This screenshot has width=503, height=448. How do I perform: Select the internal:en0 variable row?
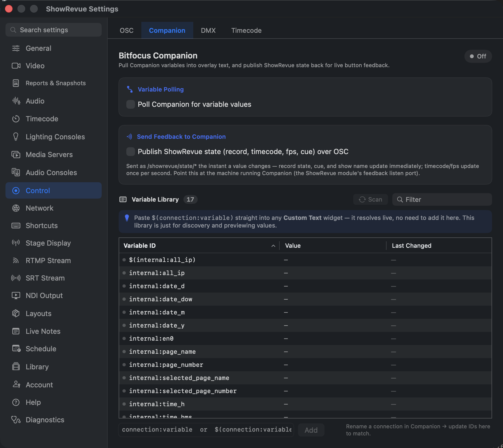pyautogui.click(x=305, y=339)
